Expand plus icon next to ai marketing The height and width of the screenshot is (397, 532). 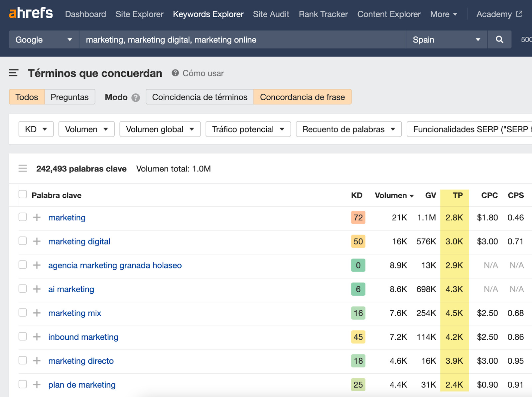[x=37, y=289]
